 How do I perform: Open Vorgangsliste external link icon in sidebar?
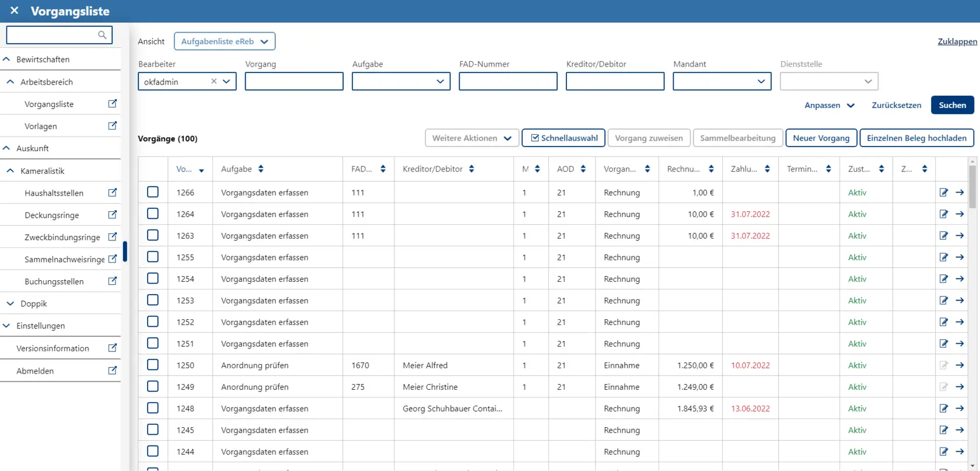coord(113,104)
